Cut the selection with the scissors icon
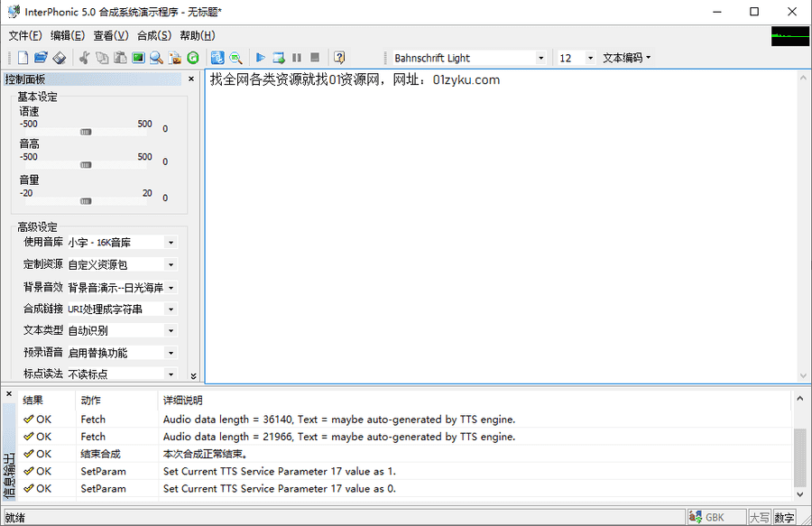The height and width of the screenshot is (526, 812). tap(85, 58)
